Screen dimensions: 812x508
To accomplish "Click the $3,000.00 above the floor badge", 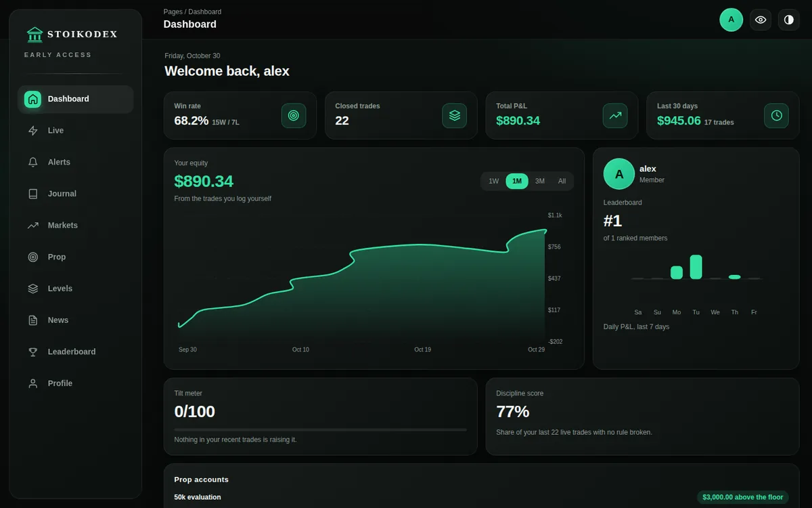I will tap(743, 497).
